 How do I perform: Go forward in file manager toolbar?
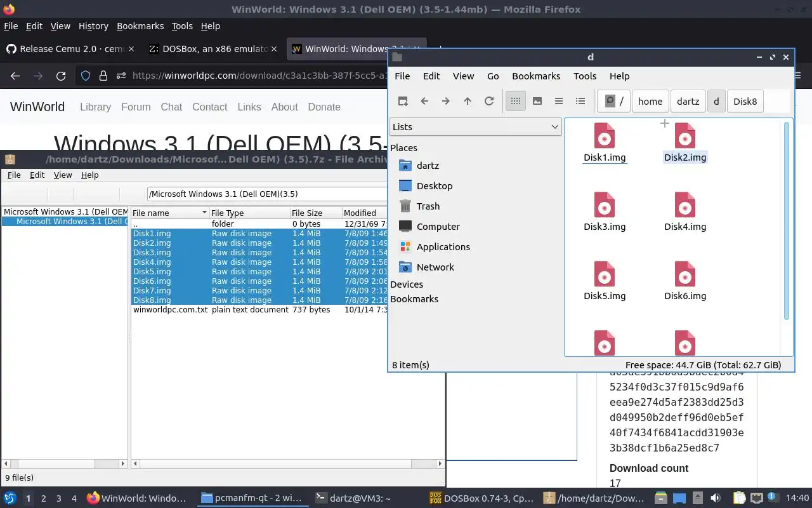(x=446, y=101)
